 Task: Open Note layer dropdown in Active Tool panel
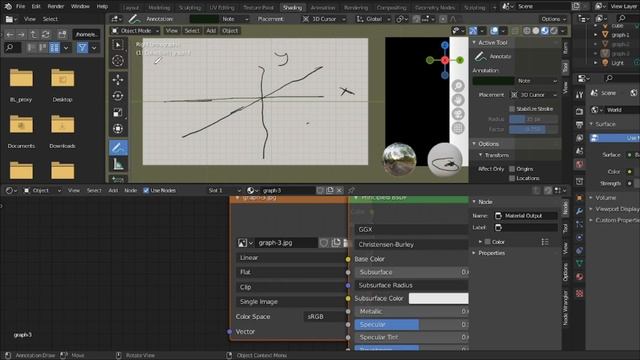[537, 81]
